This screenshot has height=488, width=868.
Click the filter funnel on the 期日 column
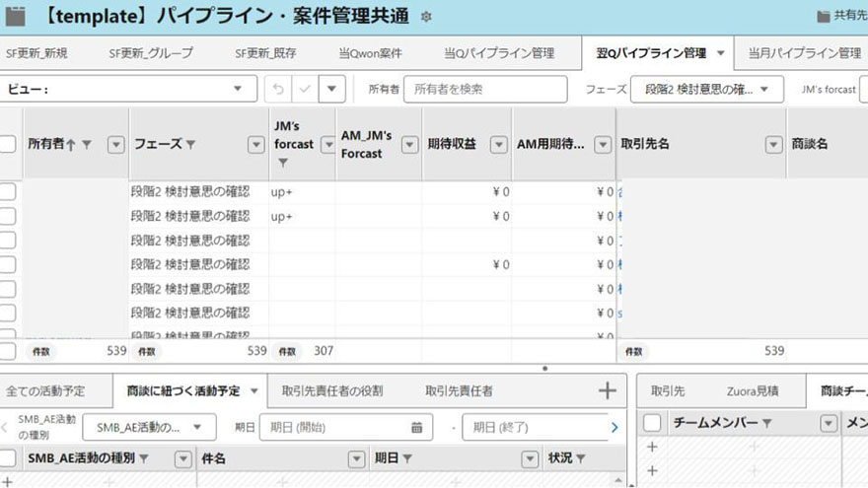click(x=407, y=458)
